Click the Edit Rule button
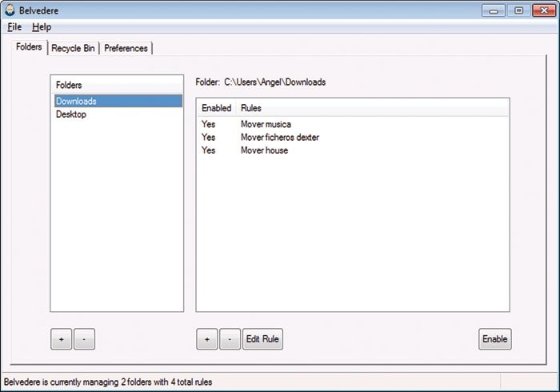 262,339
